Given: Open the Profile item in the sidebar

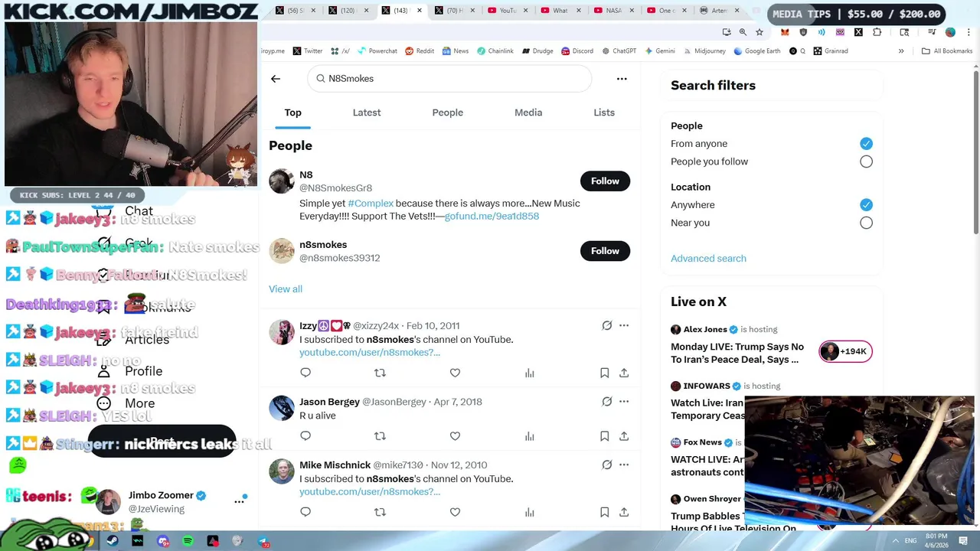Looking at the screenshot, I should click(x=131, y=371).
